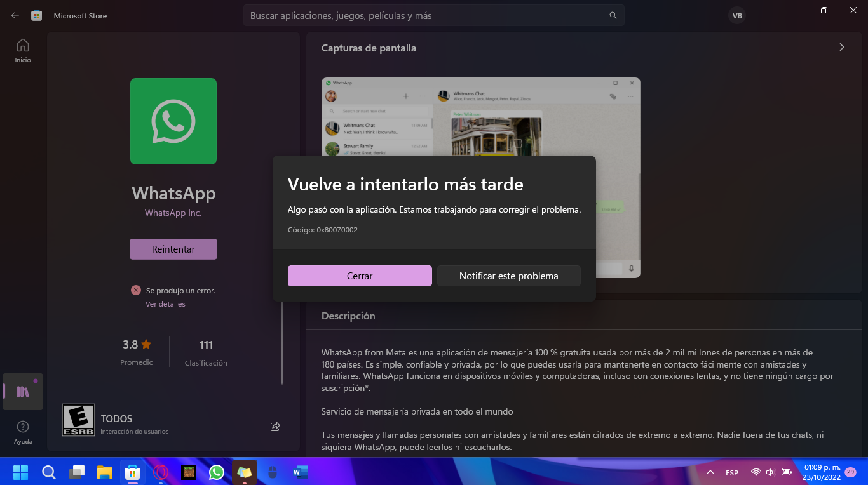
Task: Open Ayuda help in the sidebar
Action: coord(23,432)
